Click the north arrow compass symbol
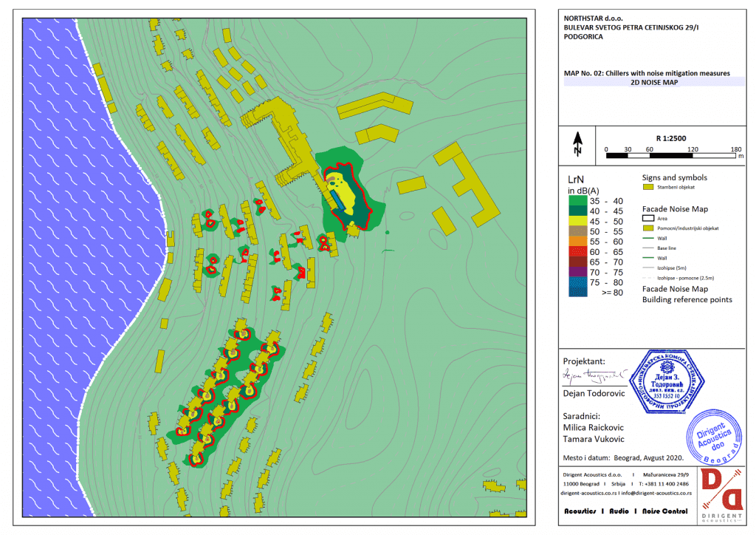The image size is (756, 535). [577, 145]
